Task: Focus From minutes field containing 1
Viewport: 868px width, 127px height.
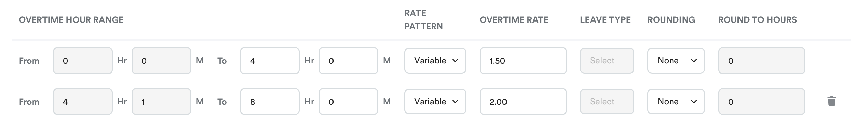Action: tap(161, 101)
